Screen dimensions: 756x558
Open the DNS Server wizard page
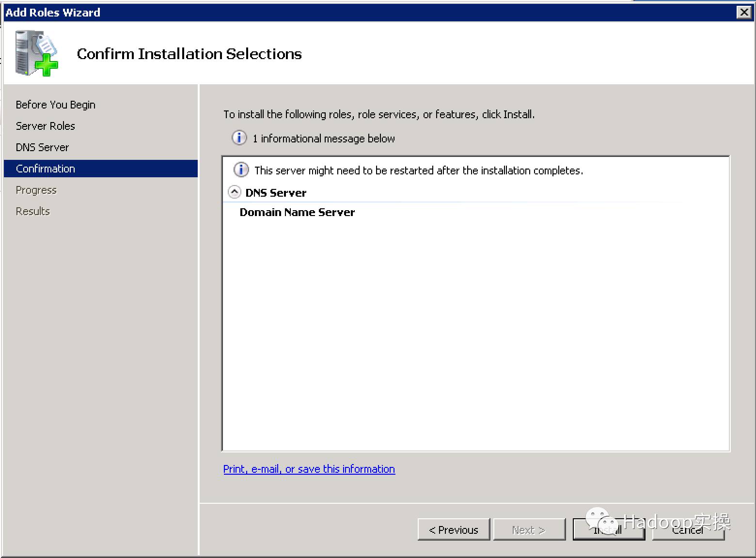[42, 147]
